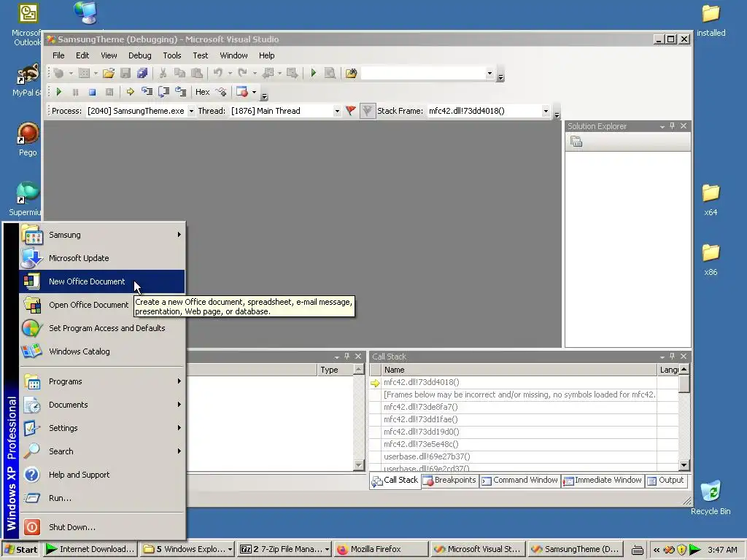
Task: Open Recycle Bin desktop icon
Action: pos(711,497)
